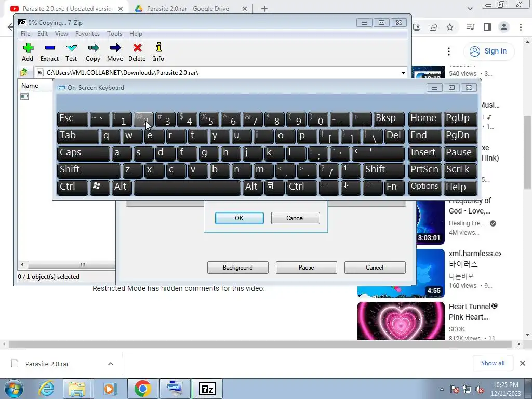Viewport: 532px width, 399px height.
Task: Click the menu key on On-Screen Keyboard
Action: (x=274, y=187)
